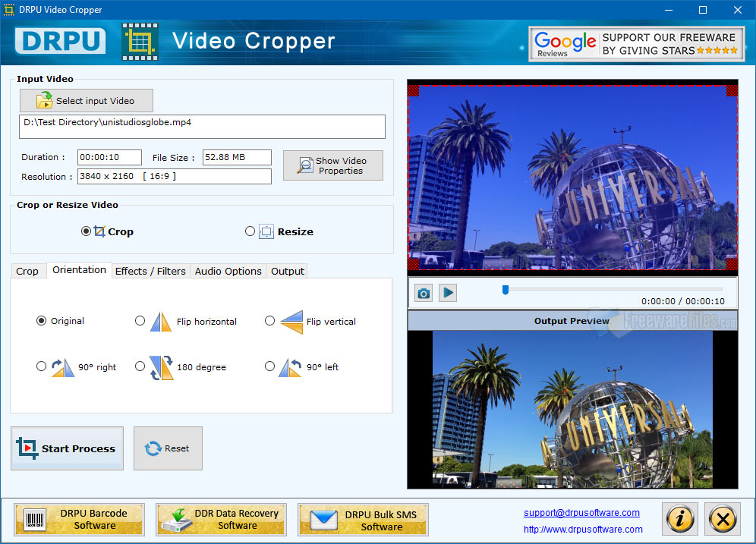Screen dimensions: 756x544
Task: Click the bottom-right red crop handle
Action: pyautogui.click(x=732, y=264)
